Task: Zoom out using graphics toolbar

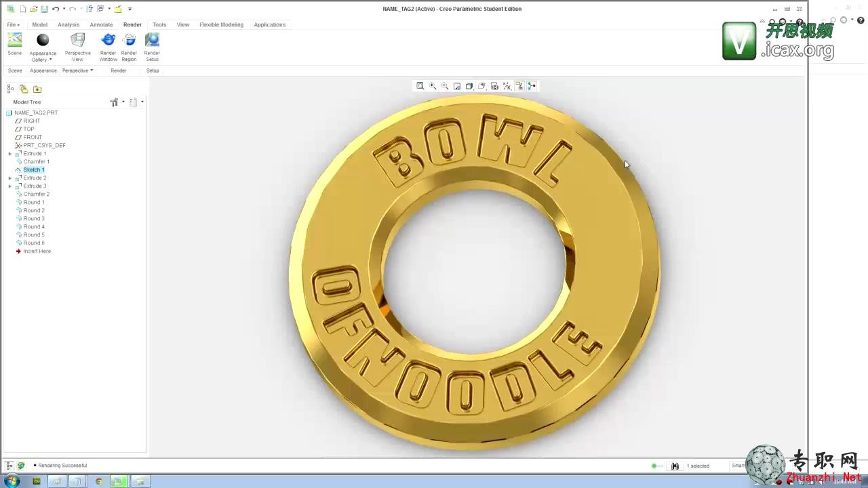Action: (445, 86)
